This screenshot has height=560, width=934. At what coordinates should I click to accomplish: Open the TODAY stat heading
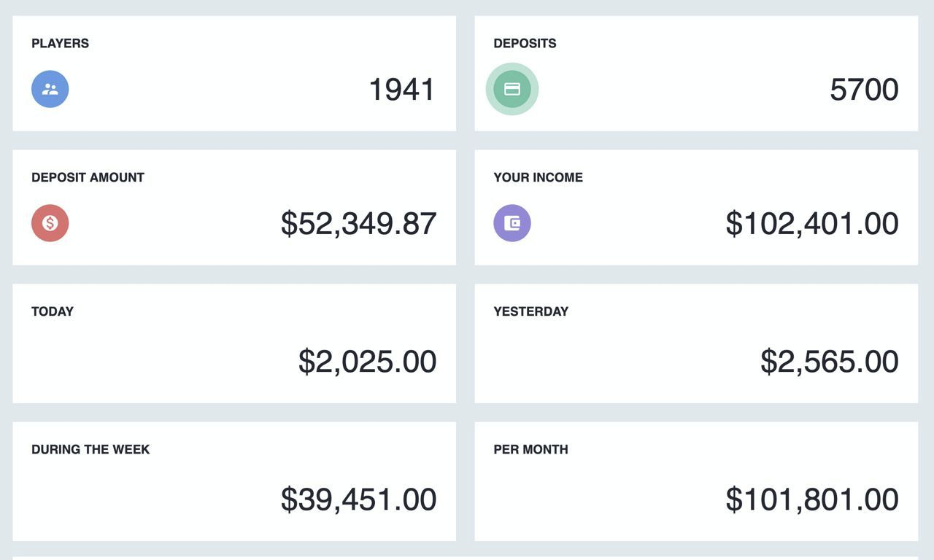(53, 311)
